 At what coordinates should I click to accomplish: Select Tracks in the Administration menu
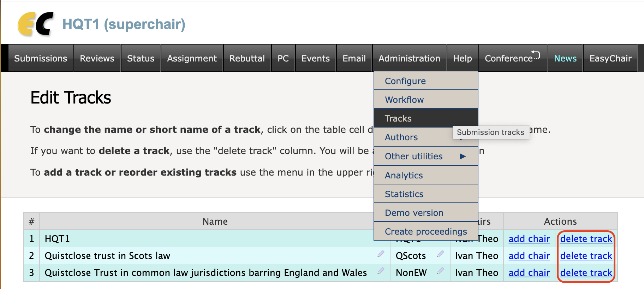[x=398, y=118]
